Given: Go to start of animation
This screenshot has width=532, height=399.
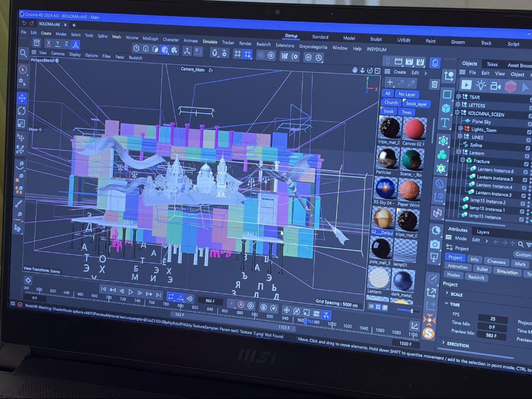Looking at the screenshot, I should [x=104, y=289].
